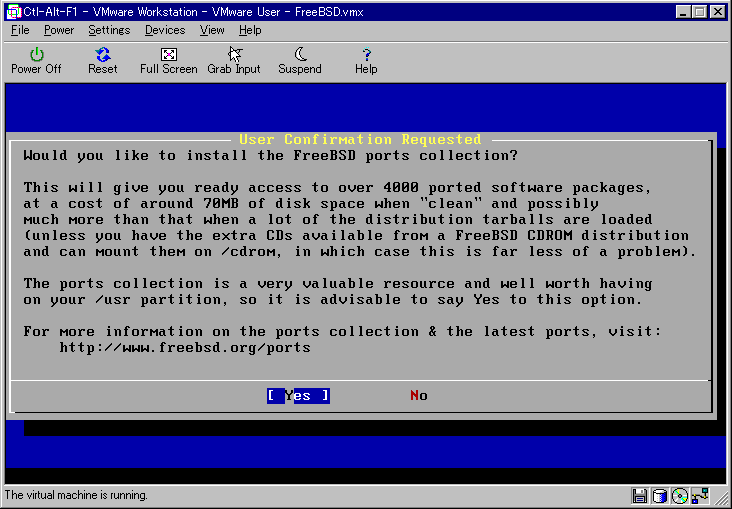Click the Grab Input toolbar icon
Image resolution: width=732 pixels, height=509 pixels.
(235, 55)
